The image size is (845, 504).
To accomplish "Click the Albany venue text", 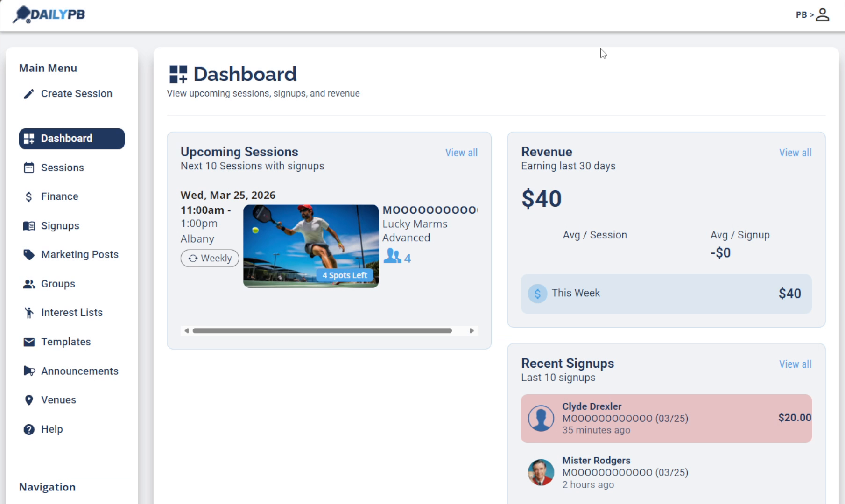I will 197,239.
